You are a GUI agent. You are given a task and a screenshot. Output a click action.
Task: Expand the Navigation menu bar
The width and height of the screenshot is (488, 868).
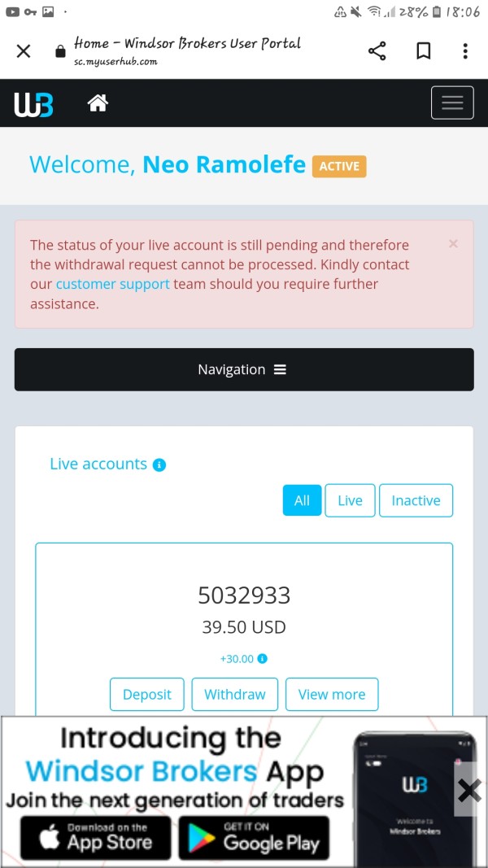click(x=243, y=369)
